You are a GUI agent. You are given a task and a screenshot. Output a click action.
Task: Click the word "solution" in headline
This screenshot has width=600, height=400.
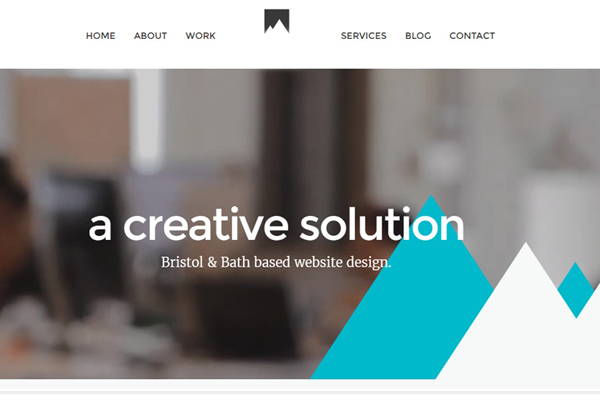[x=382, y=224]
